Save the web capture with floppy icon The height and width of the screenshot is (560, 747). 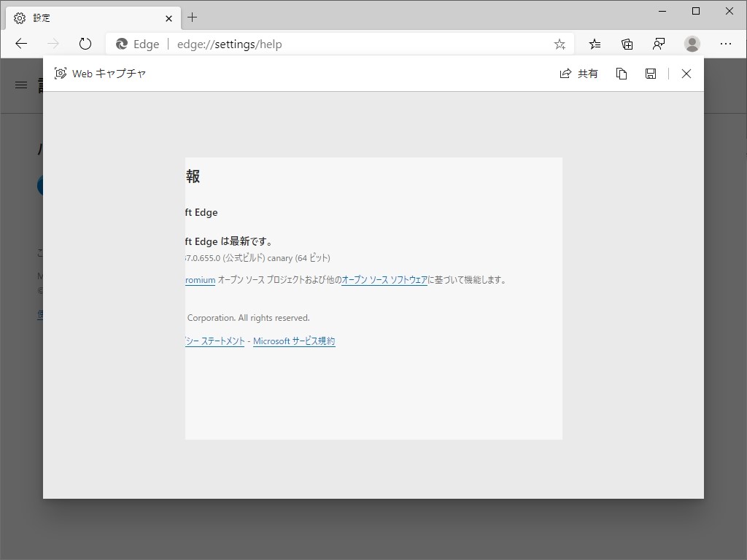[x=650, y=74]
